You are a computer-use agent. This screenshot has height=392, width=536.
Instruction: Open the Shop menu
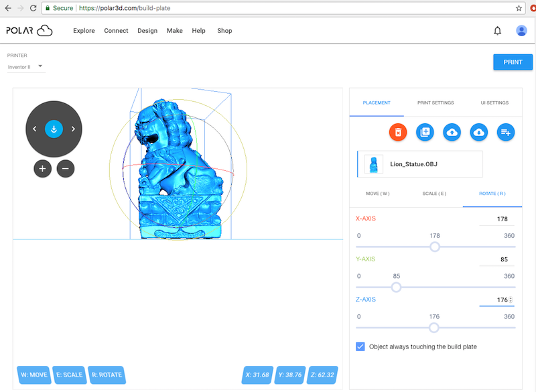(224, 31)
